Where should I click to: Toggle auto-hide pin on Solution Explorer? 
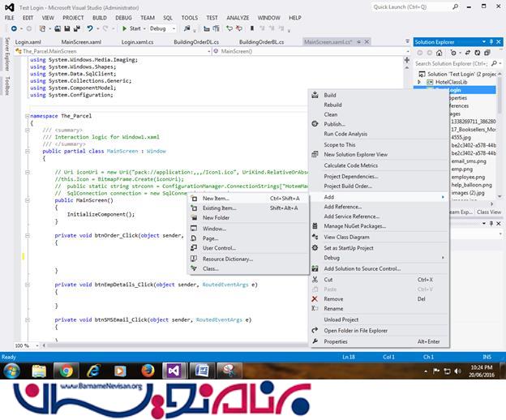491,42
